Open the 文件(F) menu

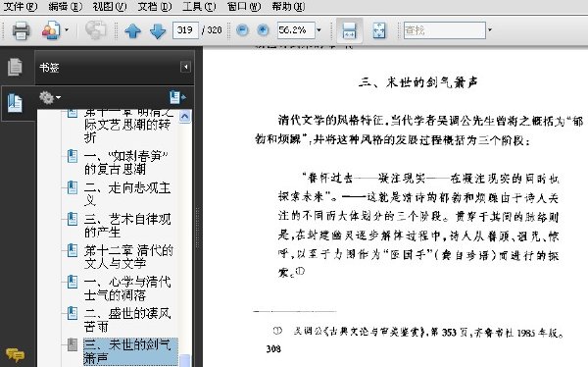pyautogui.click(x=21, y=7)
